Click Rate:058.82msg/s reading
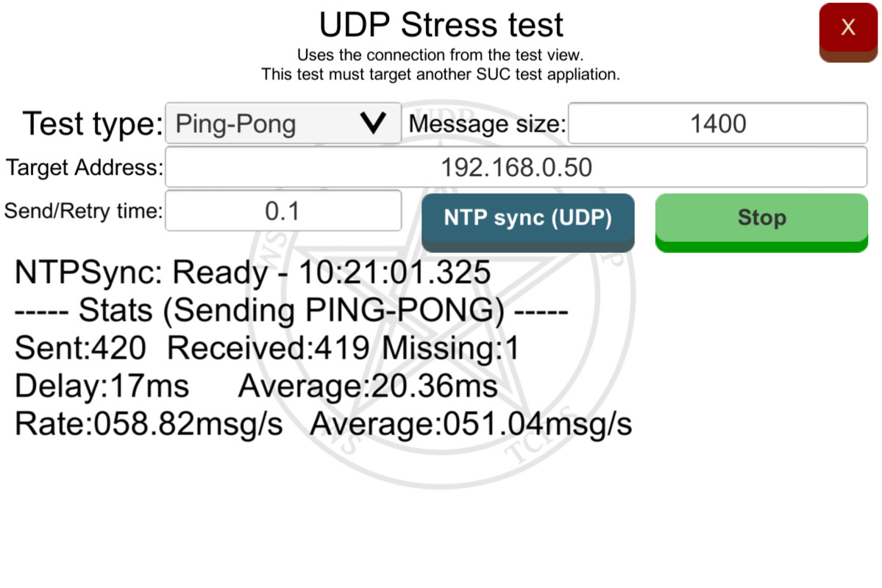 pyautogui.click(x=149, y=423)
